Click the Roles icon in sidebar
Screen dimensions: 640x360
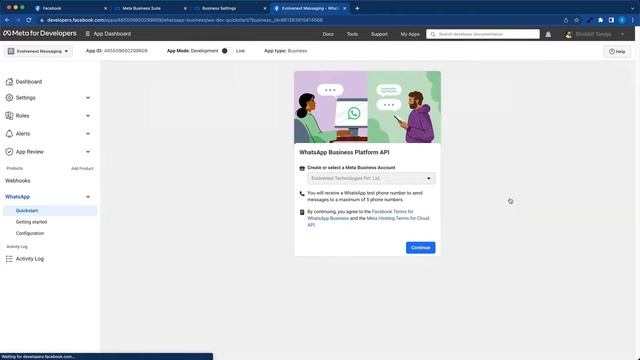click(x=9, y=116)
